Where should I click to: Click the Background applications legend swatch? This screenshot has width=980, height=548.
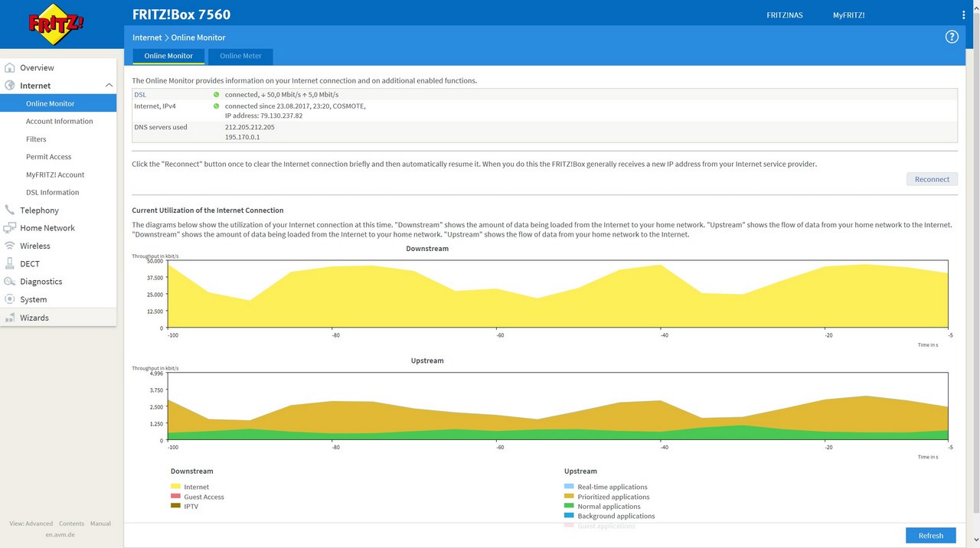569,516
